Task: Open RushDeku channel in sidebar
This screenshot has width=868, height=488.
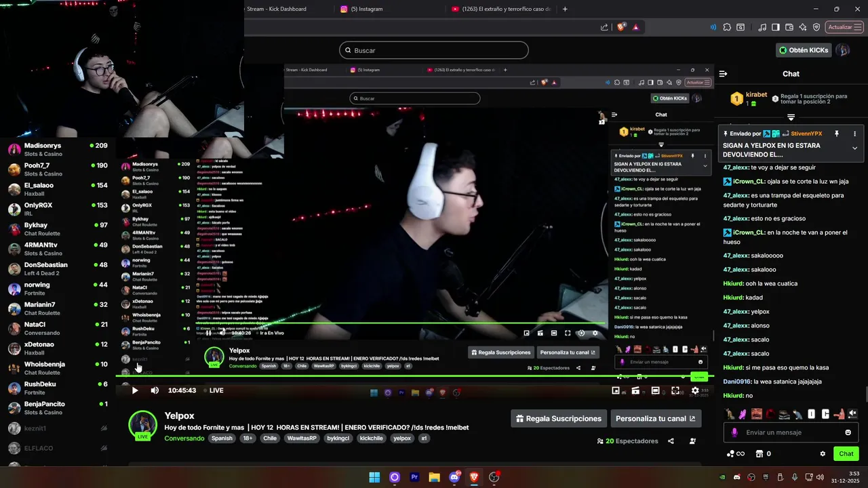Action: 58,388
